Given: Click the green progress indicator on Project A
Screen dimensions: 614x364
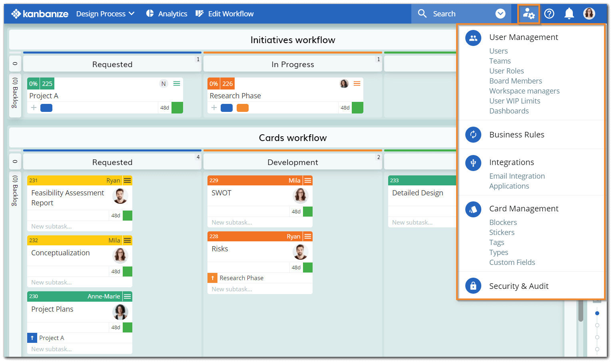Looking at the screenshot, I should 177,107.
